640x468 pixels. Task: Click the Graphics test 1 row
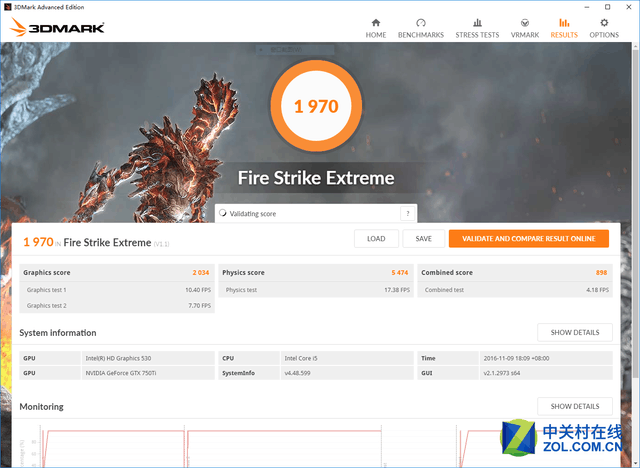[x=117, y=290]
